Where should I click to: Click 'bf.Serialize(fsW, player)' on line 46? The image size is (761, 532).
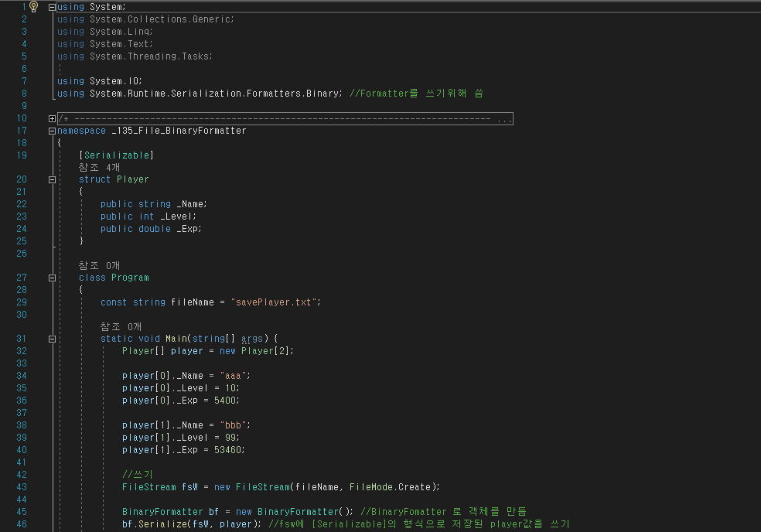click(189, 524)
